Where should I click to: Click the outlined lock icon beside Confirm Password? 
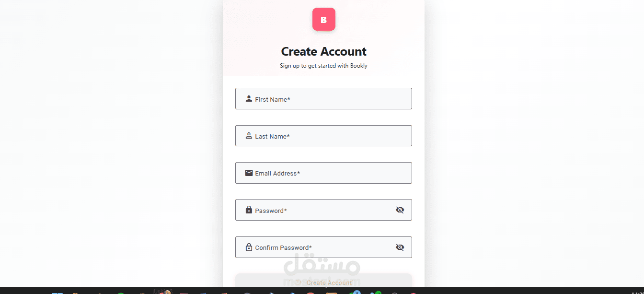coord(249,247)
